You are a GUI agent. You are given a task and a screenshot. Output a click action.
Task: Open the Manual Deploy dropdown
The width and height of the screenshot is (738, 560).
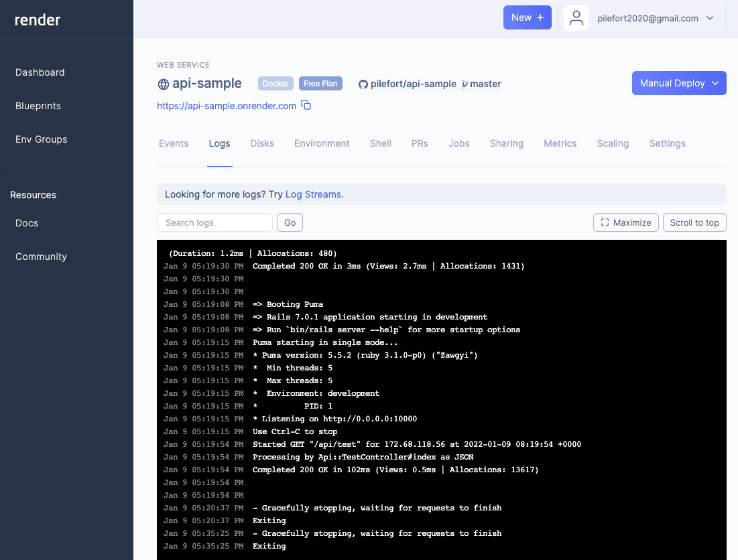678,83
